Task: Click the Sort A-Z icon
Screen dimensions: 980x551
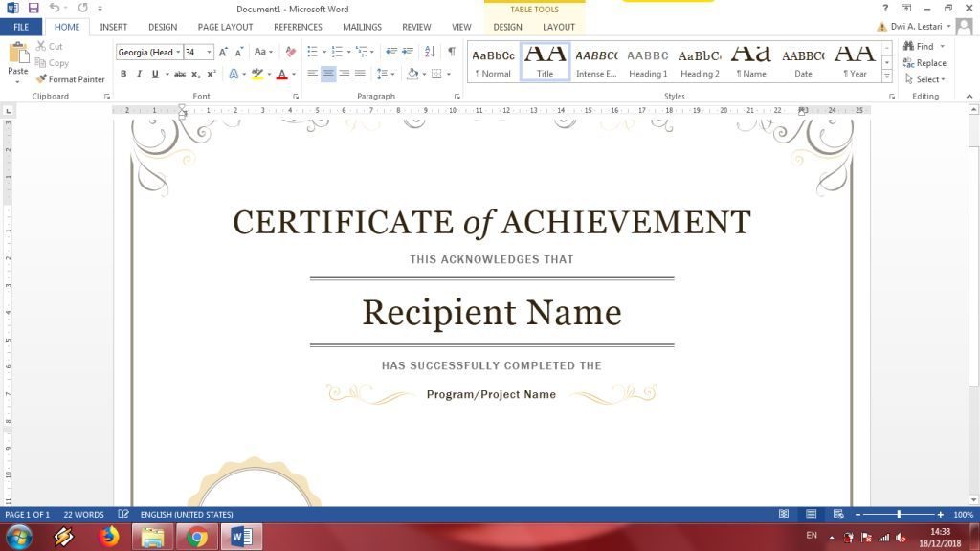Action: click(x=429, y=52)
